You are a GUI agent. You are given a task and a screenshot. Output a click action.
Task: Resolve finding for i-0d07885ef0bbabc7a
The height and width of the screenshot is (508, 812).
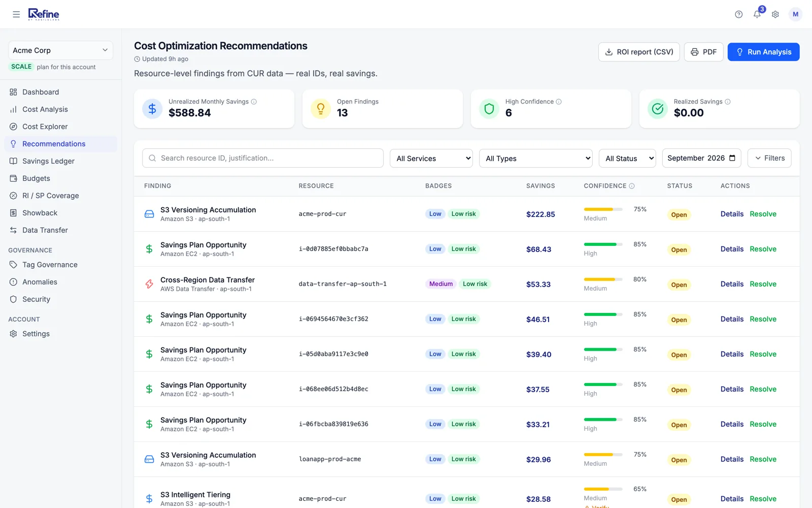pos(763,249)
